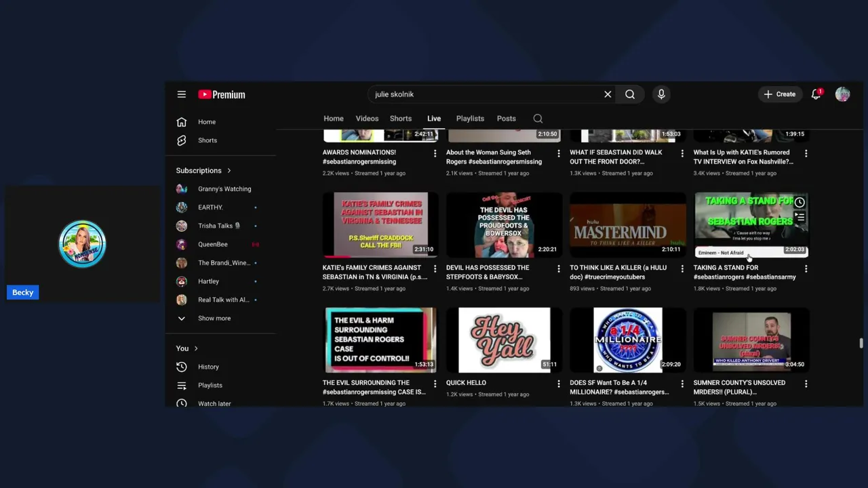Play THE DEVIL HAS POSSESSED thumbnail
Screen dimensions: 868x488
504,225
